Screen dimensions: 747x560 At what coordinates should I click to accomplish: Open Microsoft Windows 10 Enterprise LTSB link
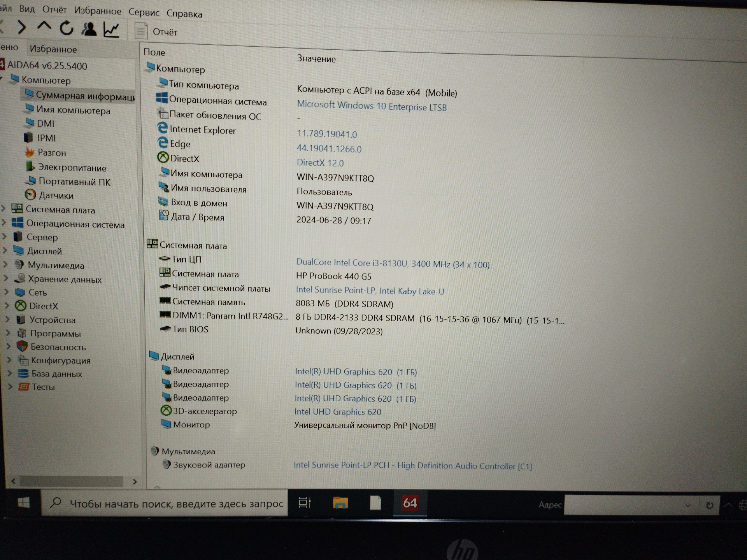372,106
